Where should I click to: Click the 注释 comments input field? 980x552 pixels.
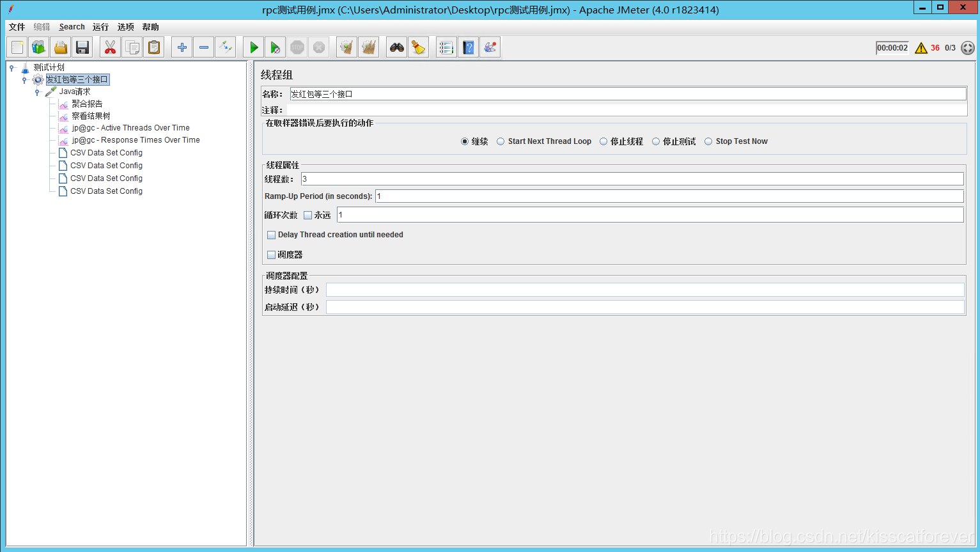(626, 110)
